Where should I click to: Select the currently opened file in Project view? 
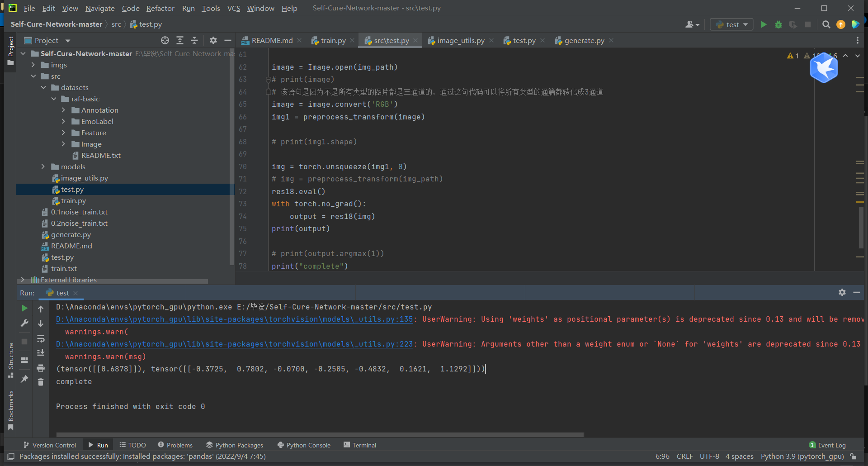tap(165, 40)
